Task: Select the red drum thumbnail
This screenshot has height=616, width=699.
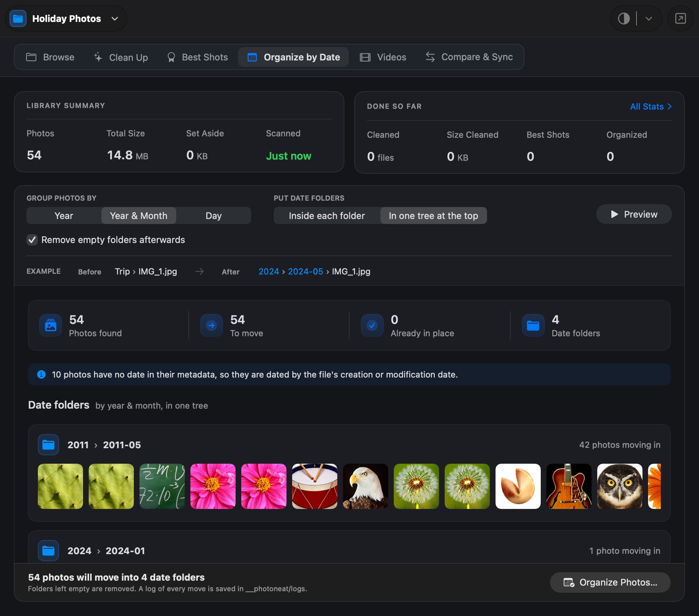Action: 315,486
